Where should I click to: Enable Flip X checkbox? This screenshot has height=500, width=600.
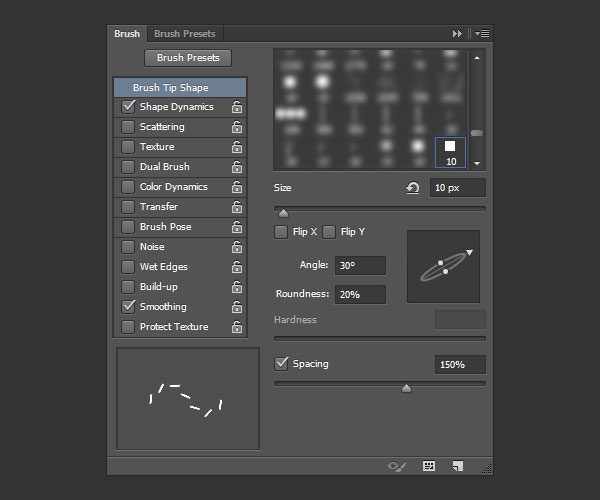click(281, 232)
